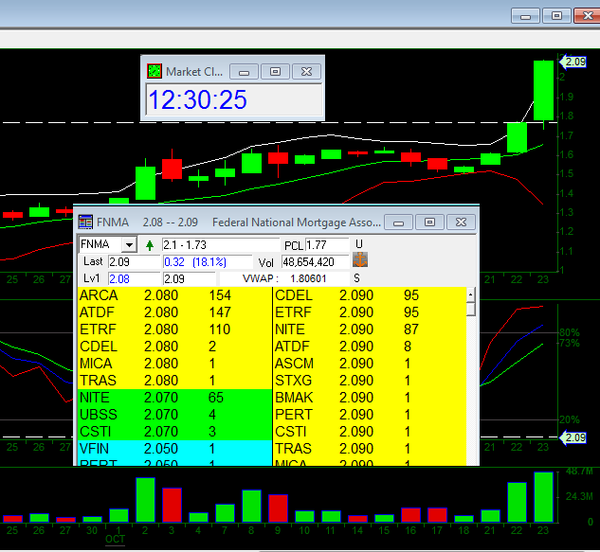Click the Market Clock window icon
This screenshot has height=552, width=600.
click(153, 71)
